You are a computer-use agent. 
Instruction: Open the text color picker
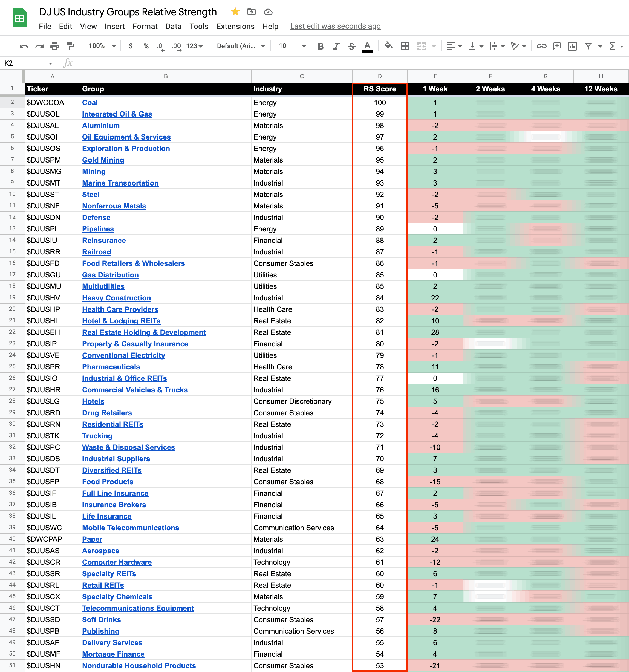tap(368, 46)
